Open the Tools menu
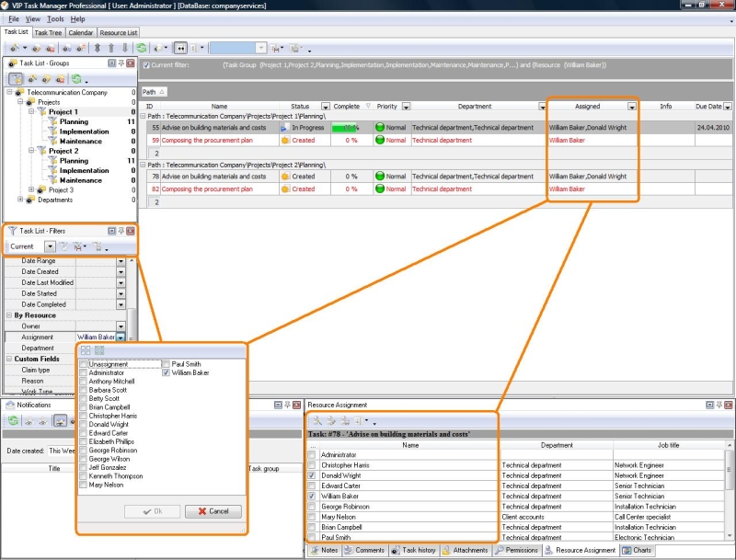Viewport: 736px width, 560px height. (55, 19)
